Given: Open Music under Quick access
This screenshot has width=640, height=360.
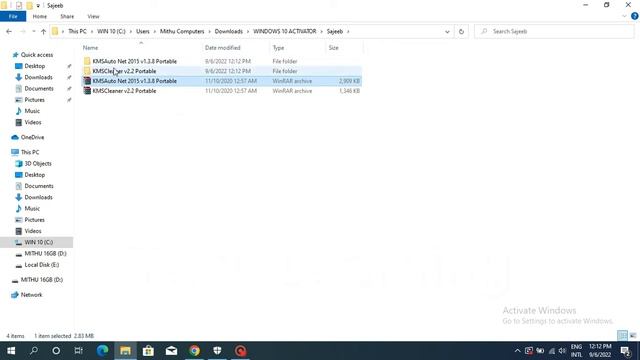Looking at the screenshot, I should click(32, 111).
